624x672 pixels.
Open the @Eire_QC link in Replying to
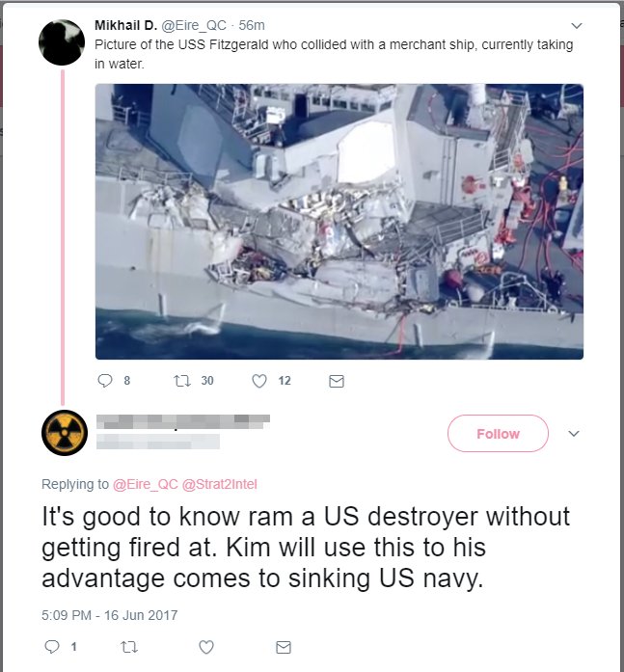[146, 484]
